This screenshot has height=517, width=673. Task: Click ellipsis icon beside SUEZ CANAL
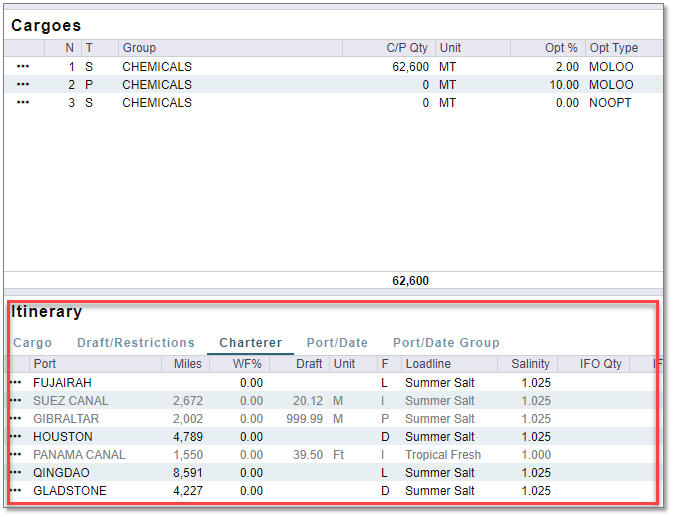[x=15, y=401]
